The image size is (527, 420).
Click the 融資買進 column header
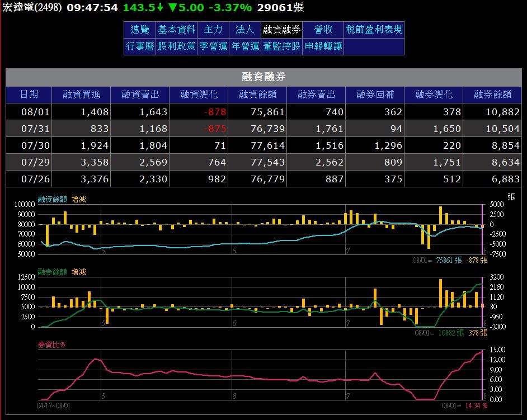[x=81, y=95]
